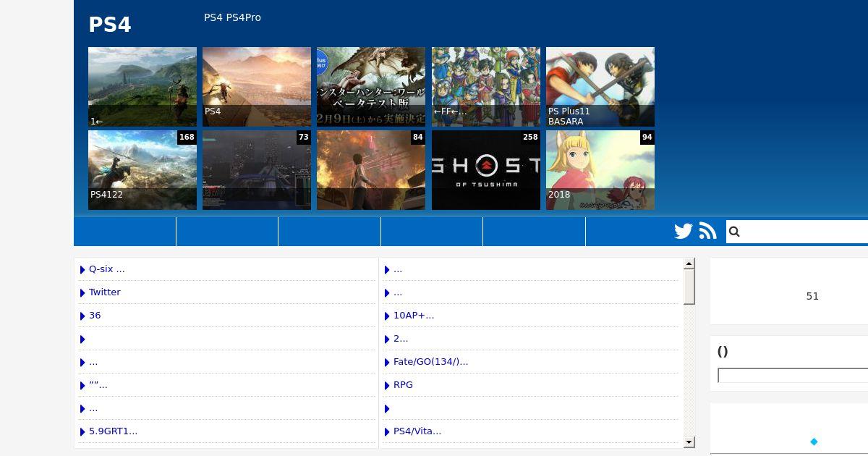Image resolution: width=868 pixels, height=456 pixels.
Task: Click the number 51 in the sidebar
Action: coord(812,296)
